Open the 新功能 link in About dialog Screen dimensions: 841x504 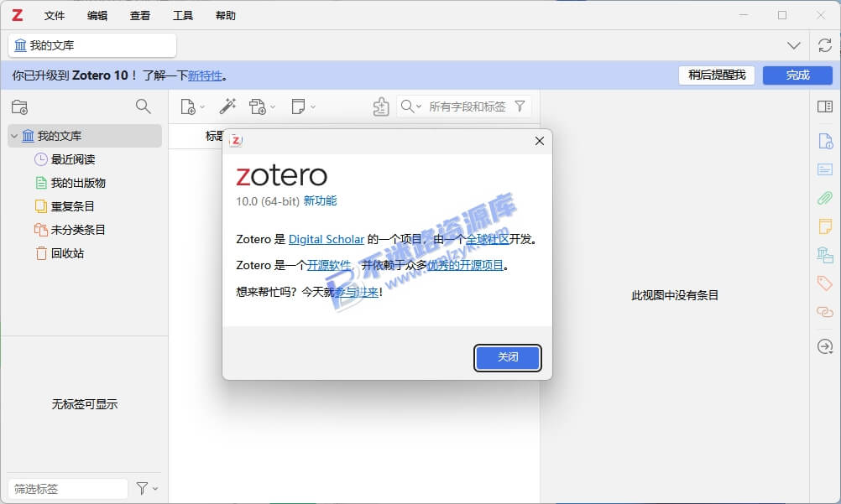[x=321, y=201]
